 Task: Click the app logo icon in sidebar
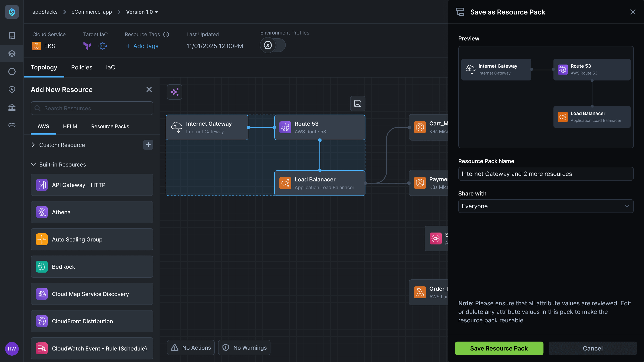pos(12,12)
